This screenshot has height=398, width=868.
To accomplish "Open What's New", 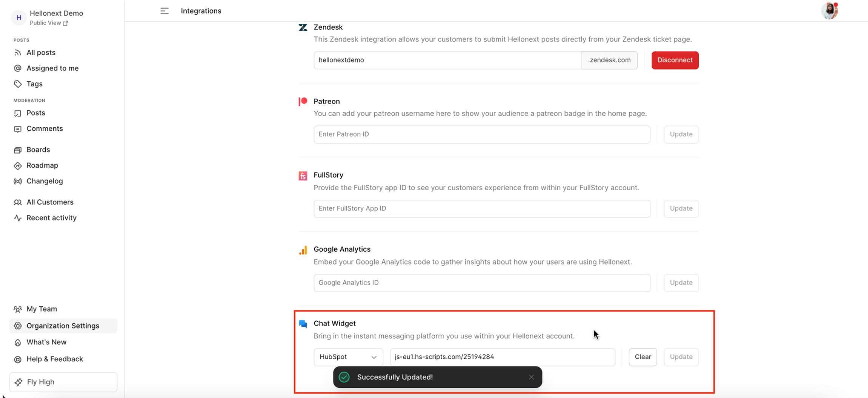I will tap(46, 342).
